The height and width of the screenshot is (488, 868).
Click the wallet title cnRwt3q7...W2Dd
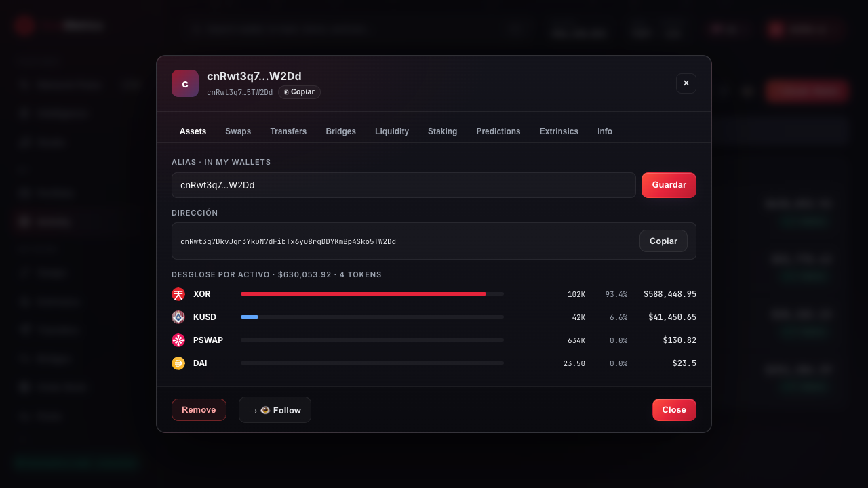[x=254, y=77]
